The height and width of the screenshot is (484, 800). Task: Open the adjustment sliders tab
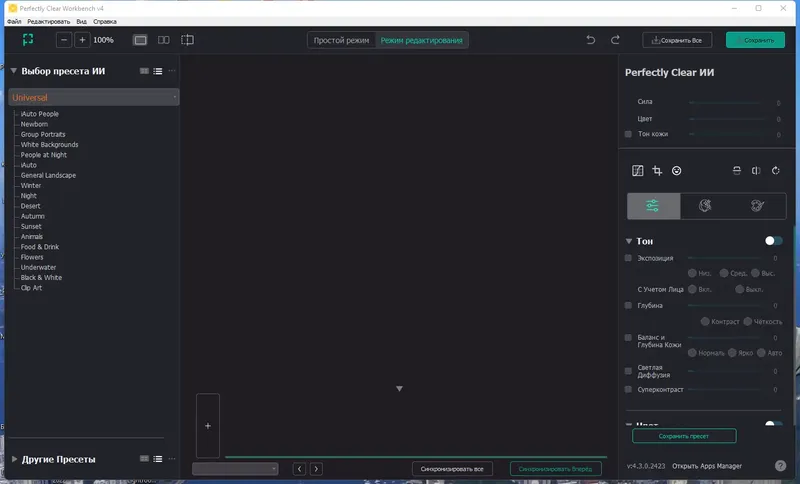point(654,206)
